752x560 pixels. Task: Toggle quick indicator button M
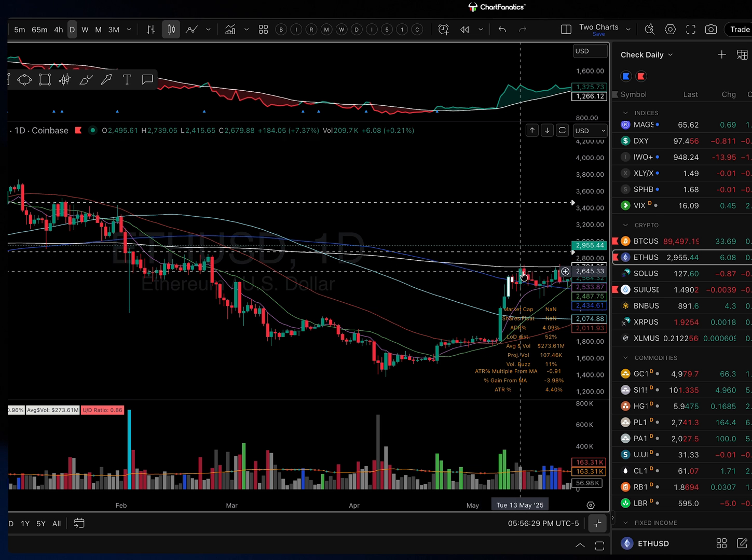[326, 30]
